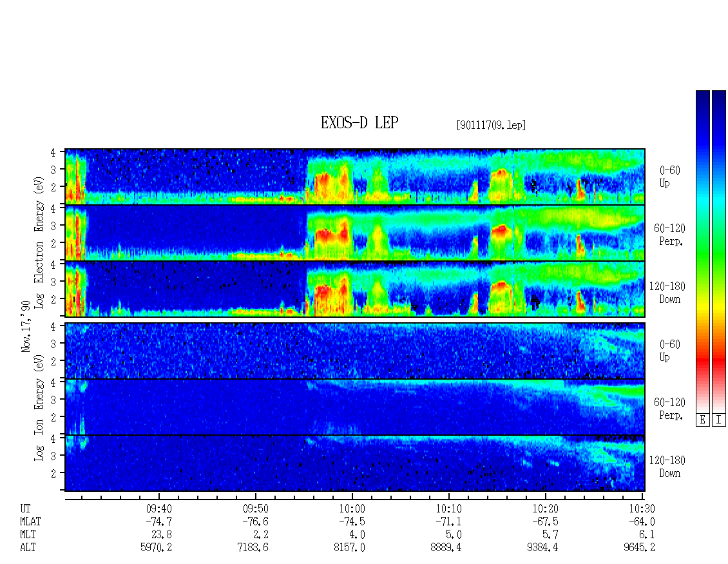Click MLAT value -74.7
The width and height of the screenshot is (728, 564).
158,521
